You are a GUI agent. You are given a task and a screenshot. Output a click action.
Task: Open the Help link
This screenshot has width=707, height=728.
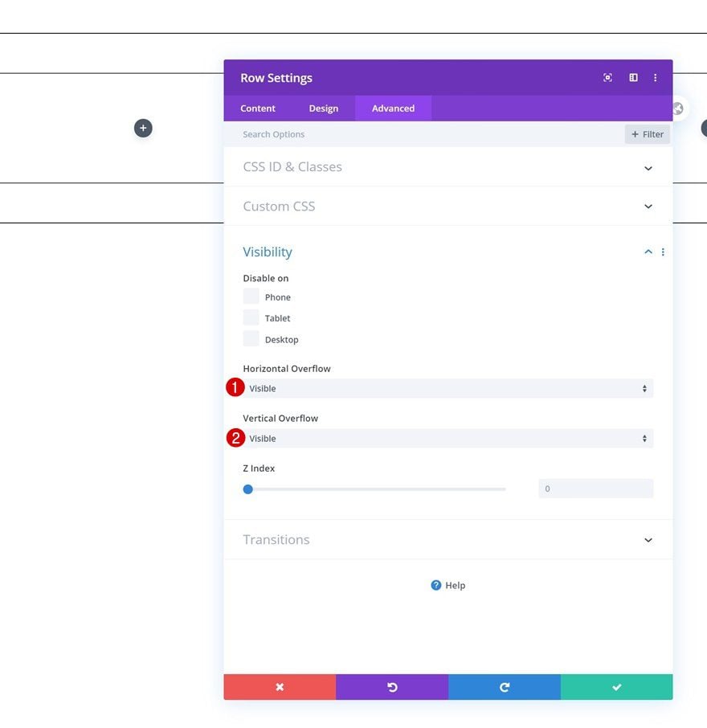pyautogui.click(x=448, y=585)
